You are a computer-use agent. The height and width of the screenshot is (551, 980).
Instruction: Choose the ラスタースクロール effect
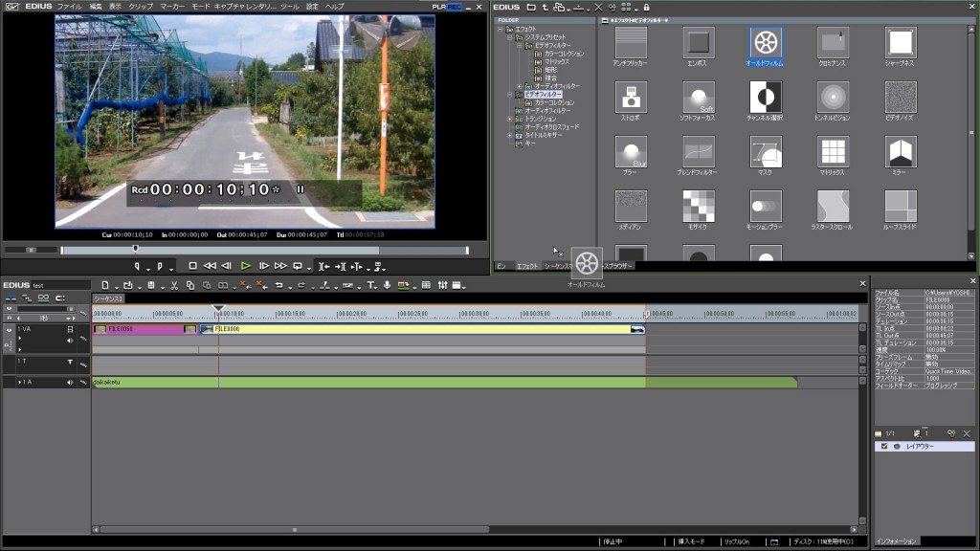coord(833,207)
